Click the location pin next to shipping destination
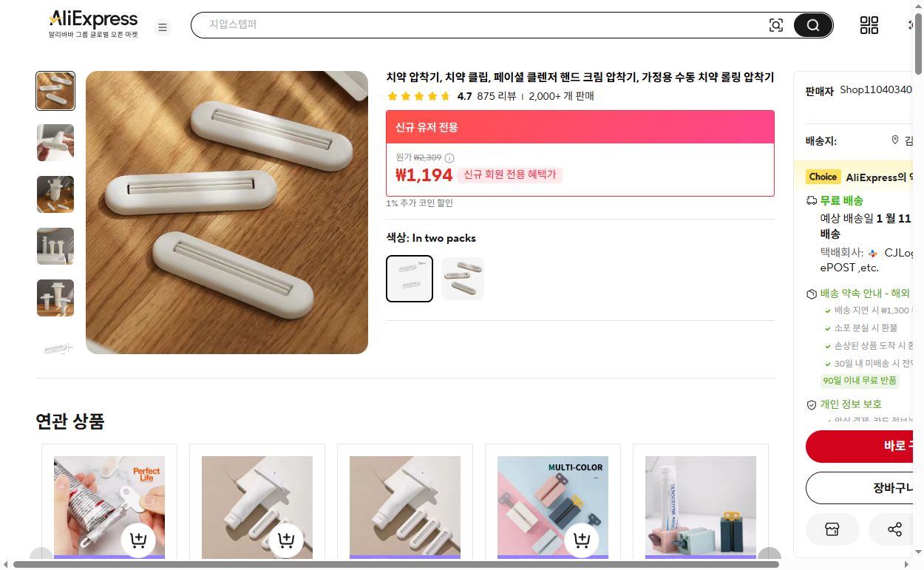Screen dimensions: 924x570 tap(894, 140)
